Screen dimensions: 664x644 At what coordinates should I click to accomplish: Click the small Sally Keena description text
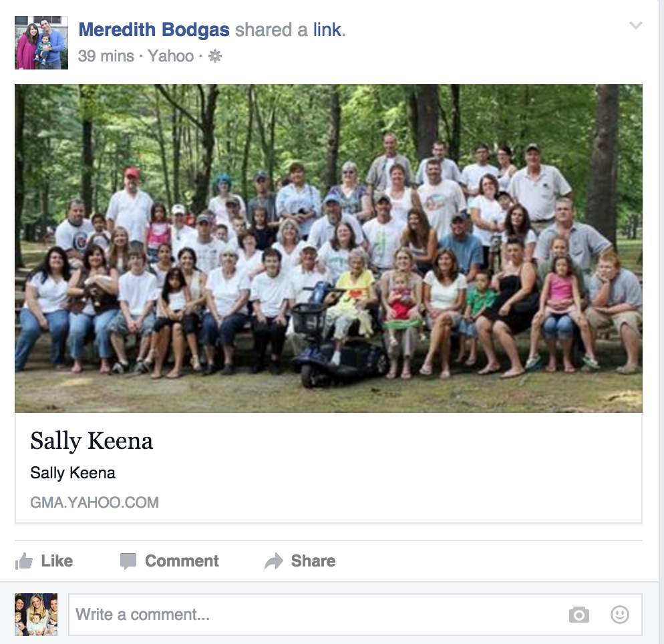tap(73, 472)
